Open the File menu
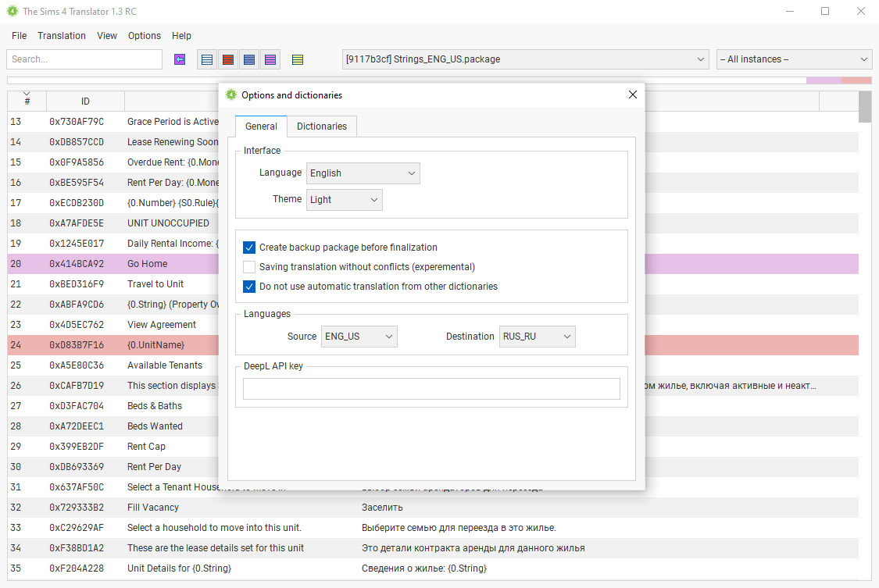 pos(19,36)
